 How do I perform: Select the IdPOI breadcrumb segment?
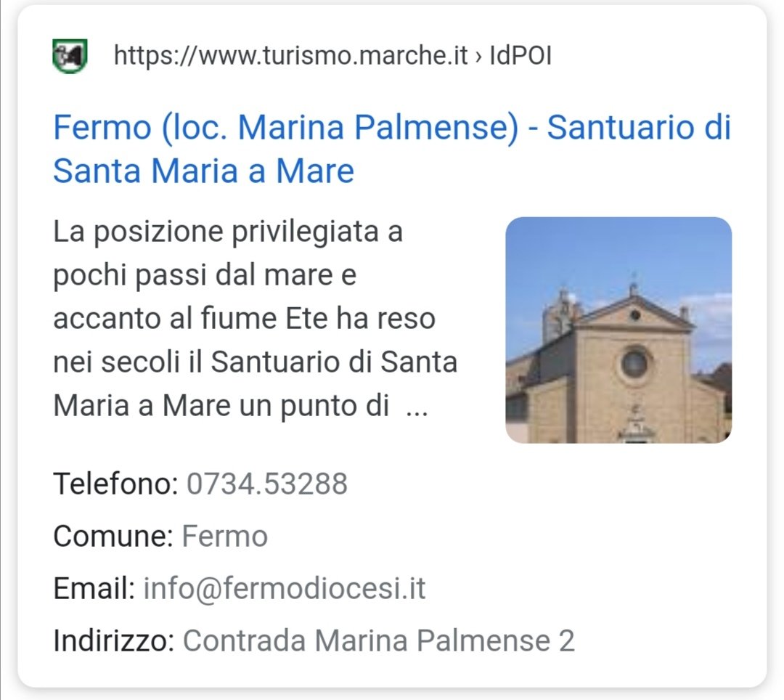point(520,55)
